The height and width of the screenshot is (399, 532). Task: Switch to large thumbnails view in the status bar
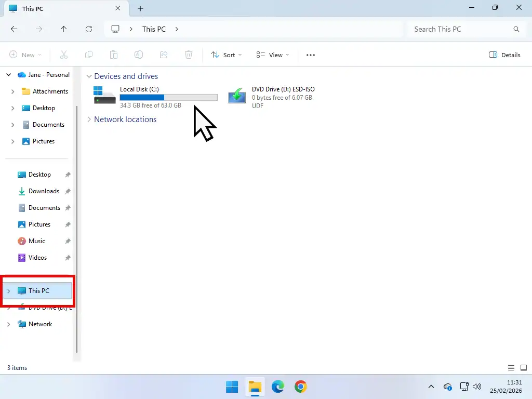[524, 367]
